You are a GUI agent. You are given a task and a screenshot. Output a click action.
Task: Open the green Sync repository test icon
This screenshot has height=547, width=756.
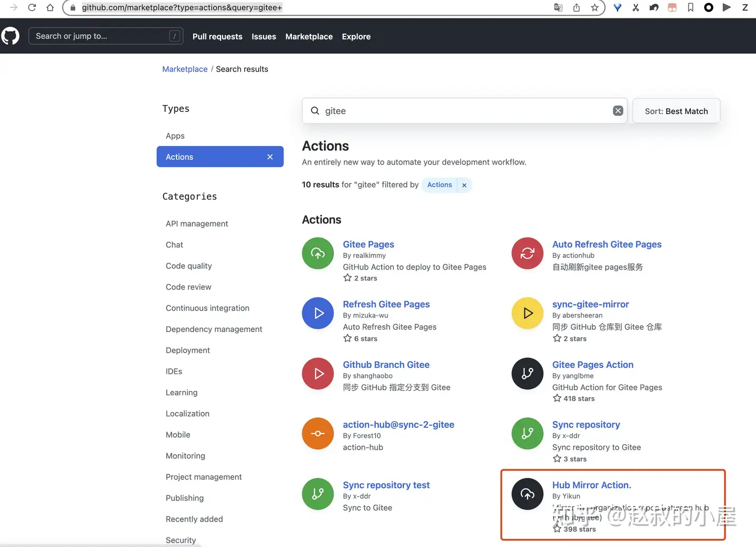point(318,494)
